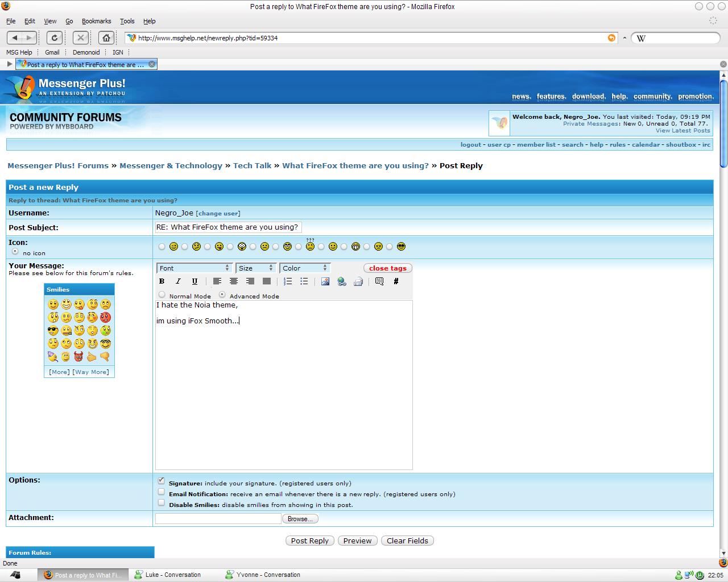The image size is (728, 582).
Task: Insert a quote block using the speech bubble icon
Action: (379, 281)
